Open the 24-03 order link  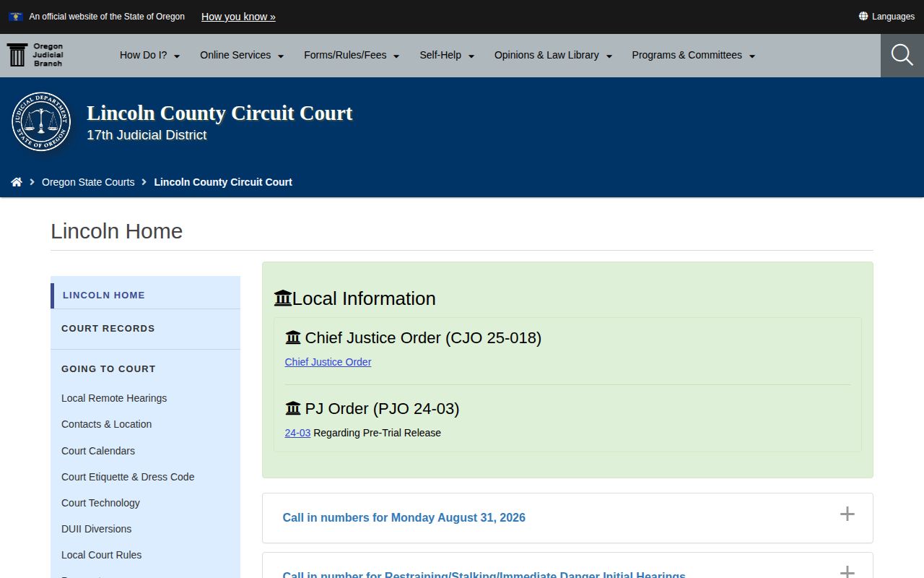297,433
